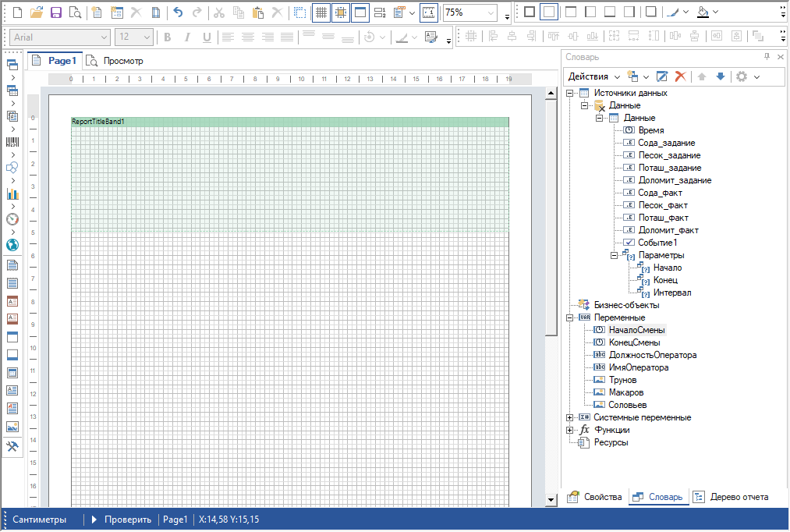Select the Map globe component
This screenshot has height=532, width=790.
pyautogui.click(x=12, y=245)
